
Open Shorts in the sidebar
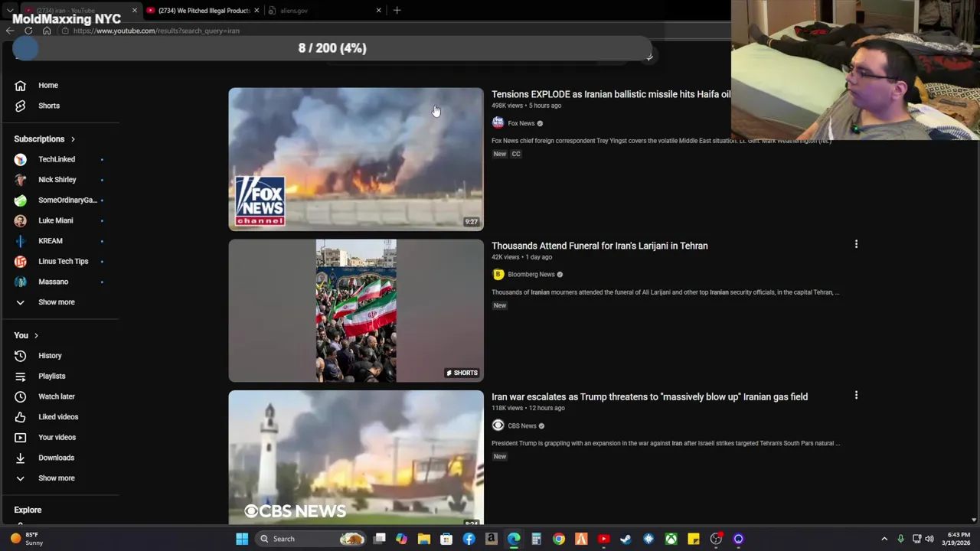click(48, 106)
